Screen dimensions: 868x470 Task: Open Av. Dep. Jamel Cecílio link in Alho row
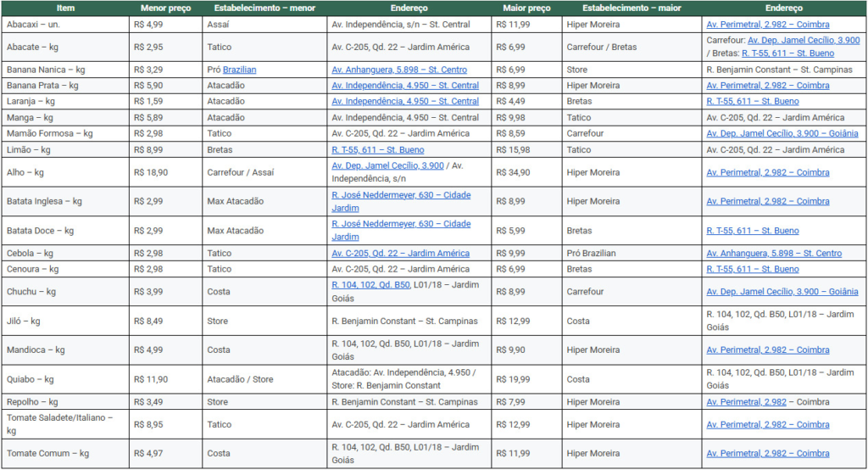(x=387, y=165)
